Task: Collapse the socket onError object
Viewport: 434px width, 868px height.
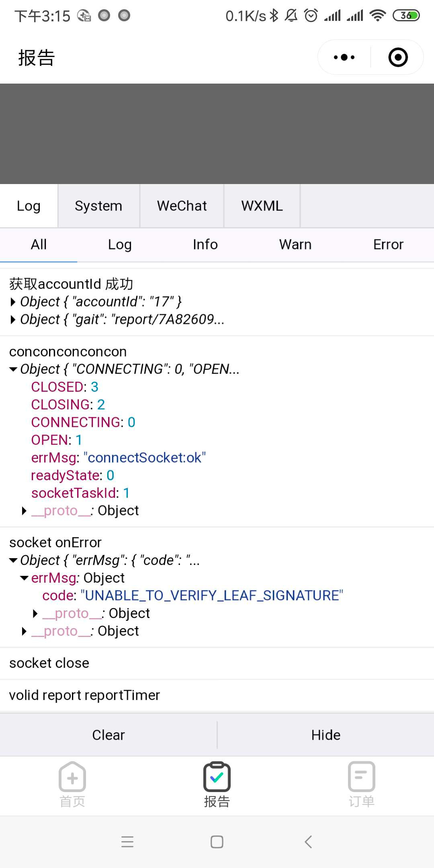Action: [x=13, y=561]
